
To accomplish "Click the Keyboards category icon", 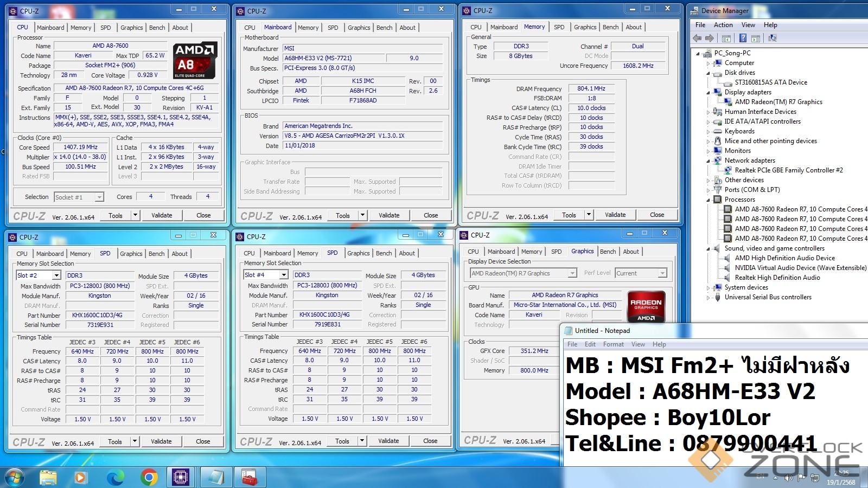I will point(718,131).
